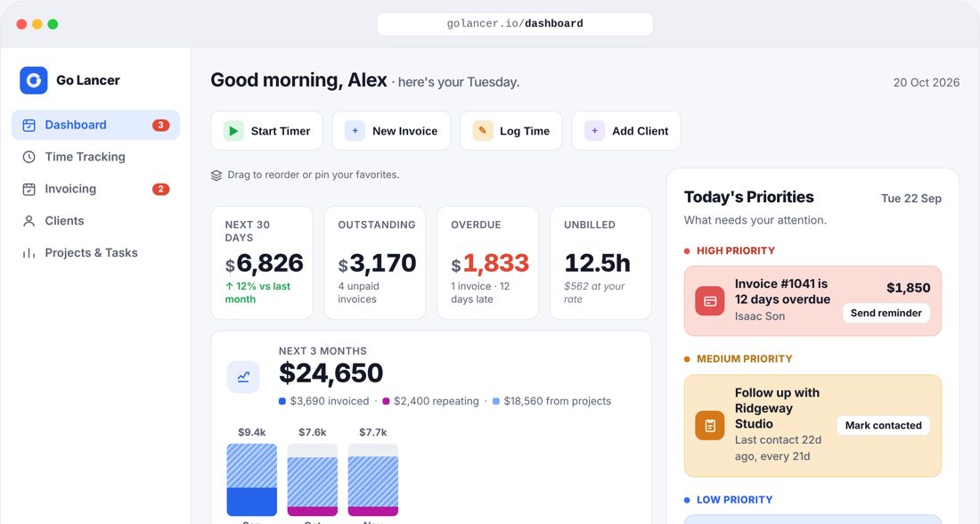Click Send reminder for Invoice #1041
Viewport: 980px width, 524px height.
pos(886,314)
